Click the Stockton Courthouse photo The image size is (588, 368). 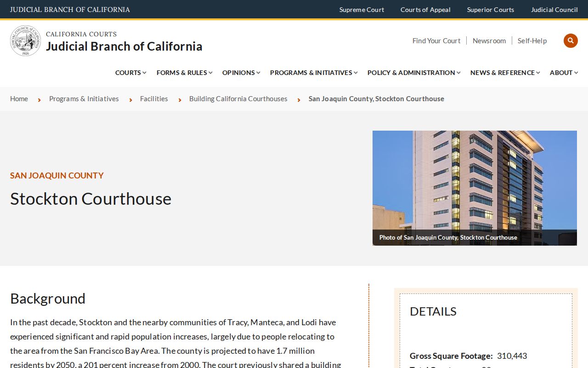click(475, 188)
